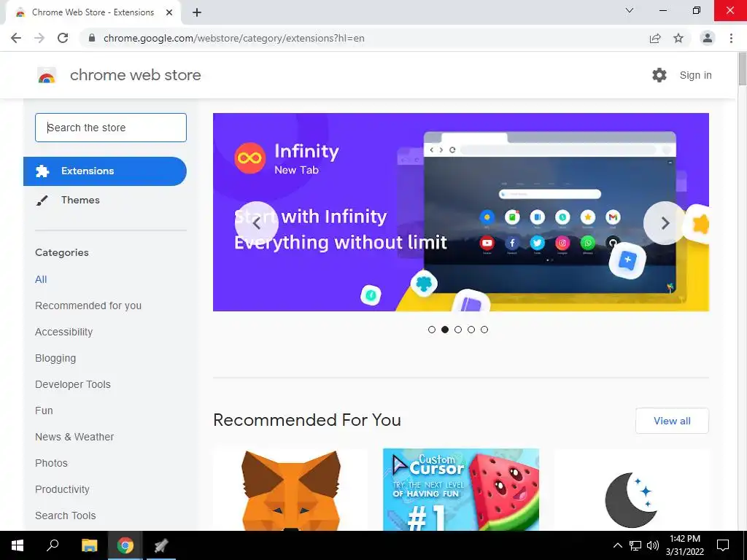Select Extensions in the sidebar
Viewport: 747px width, 560px height.
105,171
